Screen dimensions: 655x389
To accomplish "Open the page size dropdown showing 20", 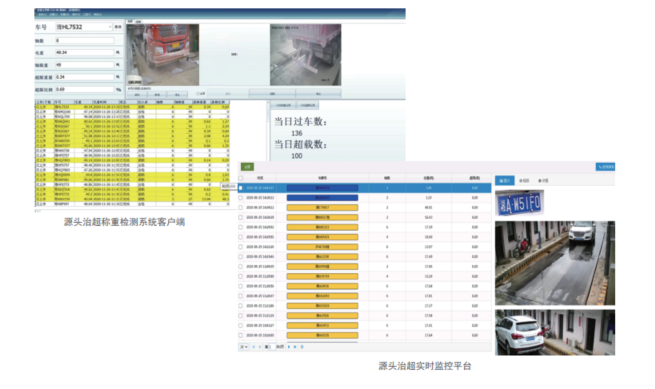I will click(244, 347).
